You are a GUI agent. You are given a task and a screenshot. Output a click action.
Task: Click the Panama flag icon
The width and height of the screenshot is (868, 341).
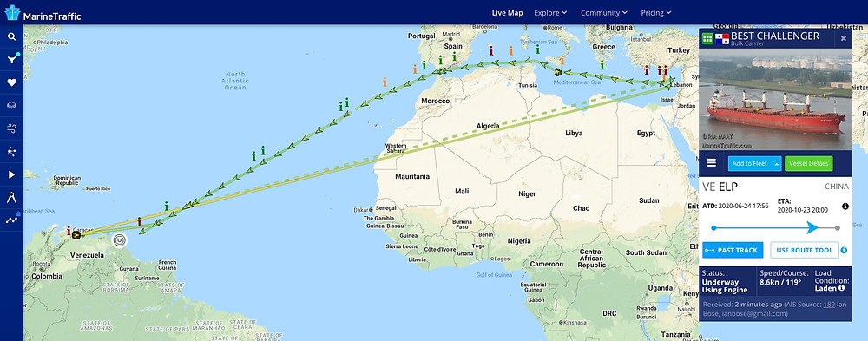pos(722,39)
